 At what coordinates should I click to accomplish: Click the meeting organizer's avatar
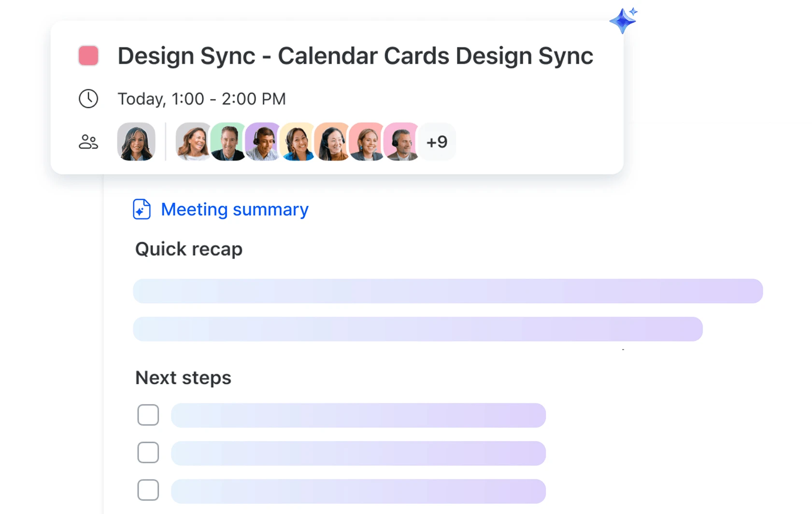[x=136, y=141]
